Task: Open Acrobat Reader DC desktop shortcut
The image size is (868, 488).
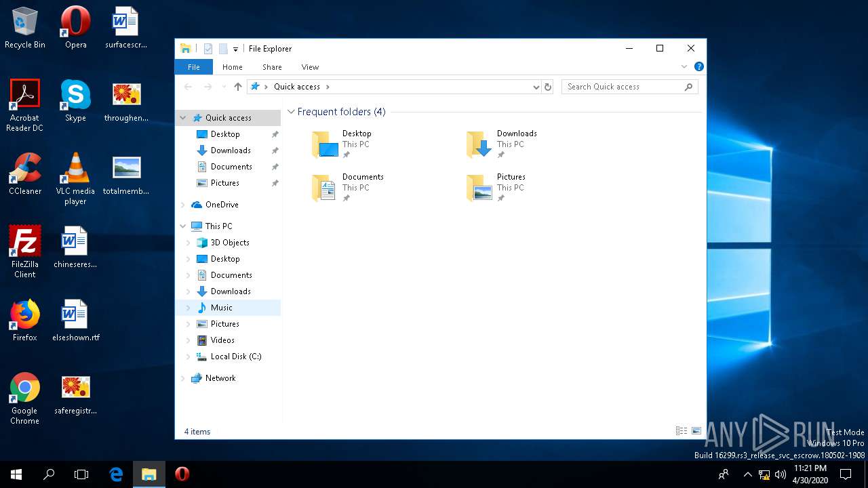Action: (x=25, y=106)
